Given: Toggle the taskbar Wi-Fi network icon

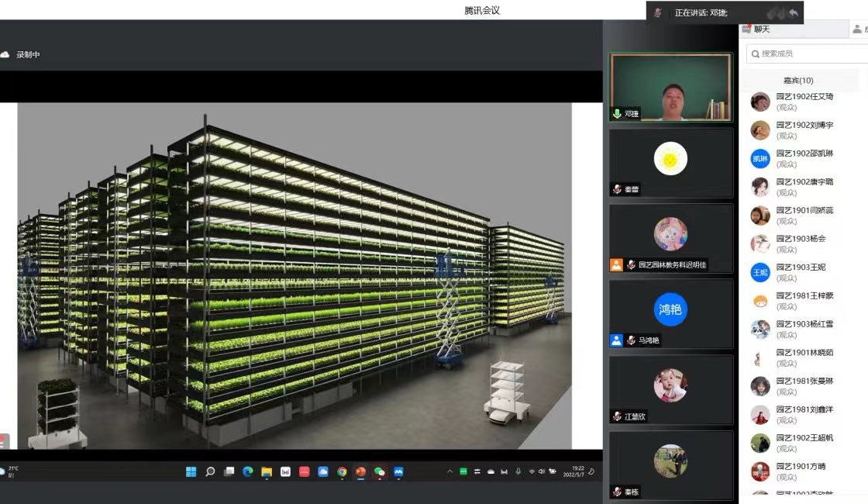Looking at the screenshot, I should point(532,471).
